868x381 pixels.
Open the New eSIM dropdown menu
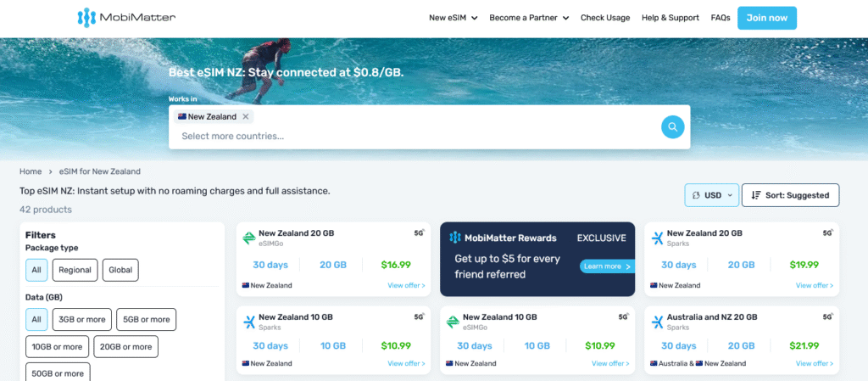[453, 18]
